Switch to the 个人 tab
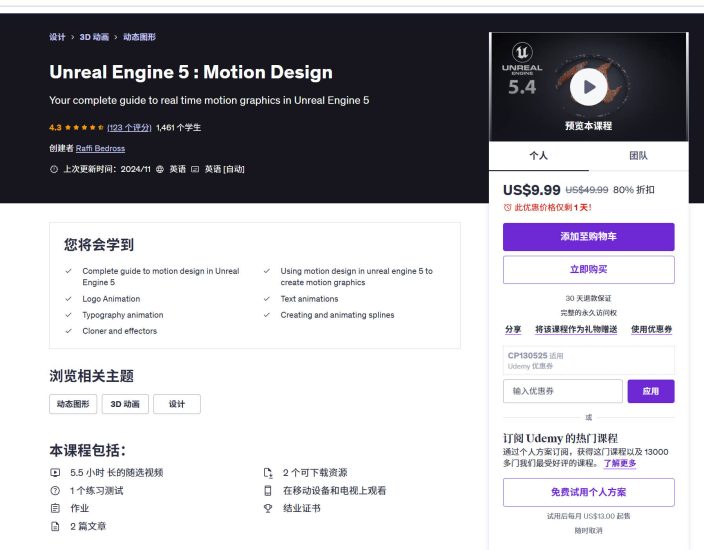Screen dimensions: 704x550 coord(538,156)
